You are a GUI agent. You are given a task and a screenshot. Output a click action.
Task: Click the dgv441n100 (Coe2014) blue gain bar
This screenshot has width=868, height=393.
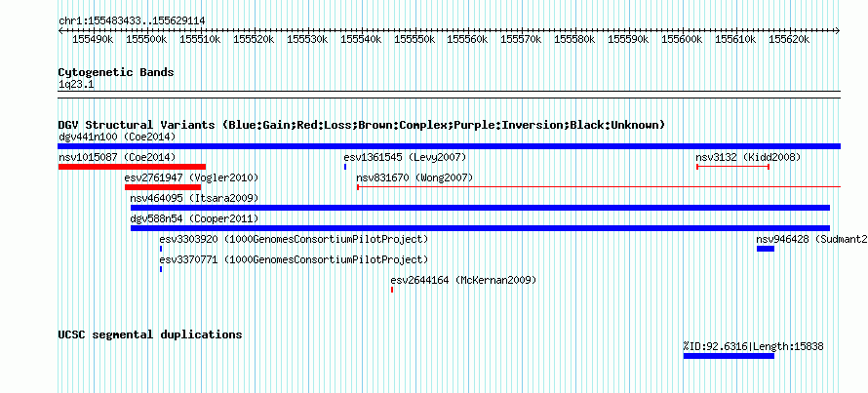tap(449, 146)
